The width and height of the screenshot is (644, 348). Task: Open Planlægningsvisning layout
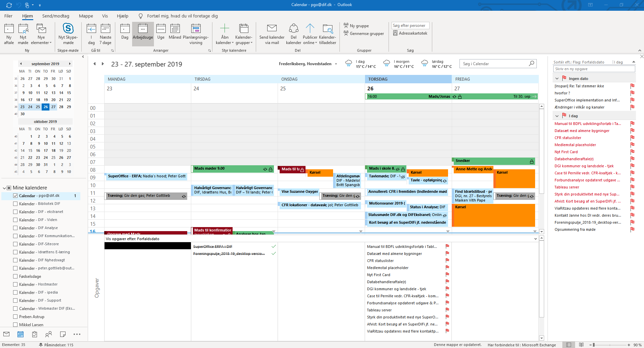[x=196, y=34]
